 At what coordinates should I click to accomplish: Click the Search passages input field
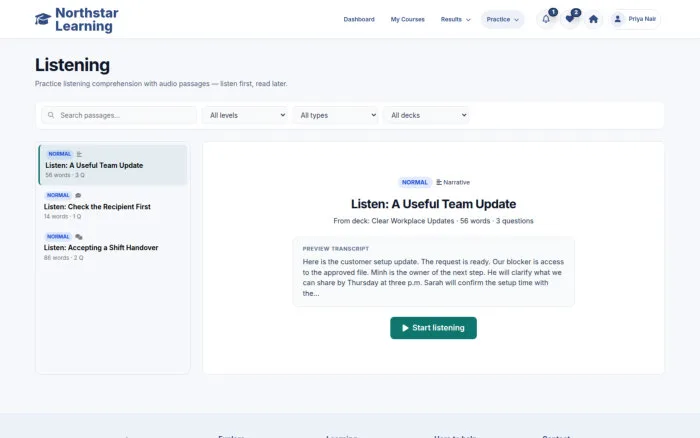pos(119,115)
